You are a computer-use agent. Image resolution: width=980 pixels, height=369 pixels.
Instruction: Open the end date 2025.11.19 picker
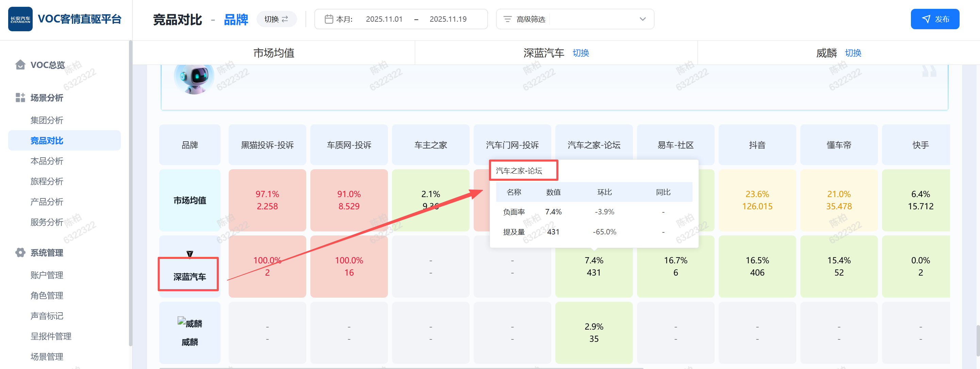pyautogui.click(x=448, y=19)
